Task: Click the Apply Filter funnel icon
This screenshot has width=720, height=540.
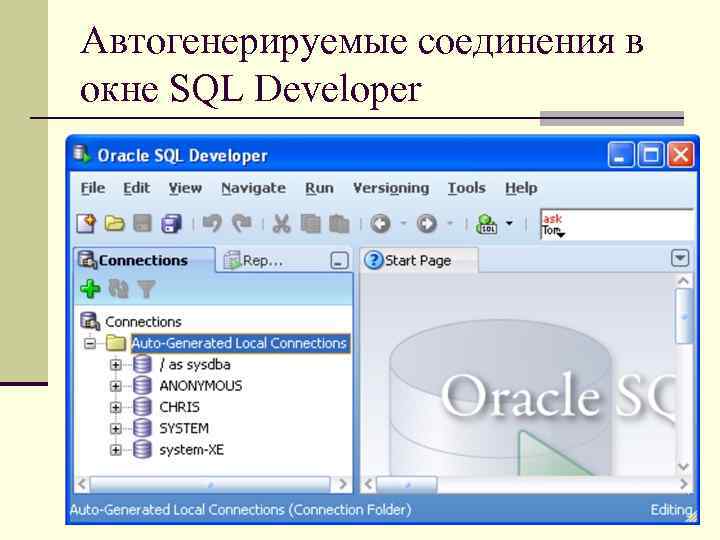Action: pyautogui.click(x=146, y=289)
